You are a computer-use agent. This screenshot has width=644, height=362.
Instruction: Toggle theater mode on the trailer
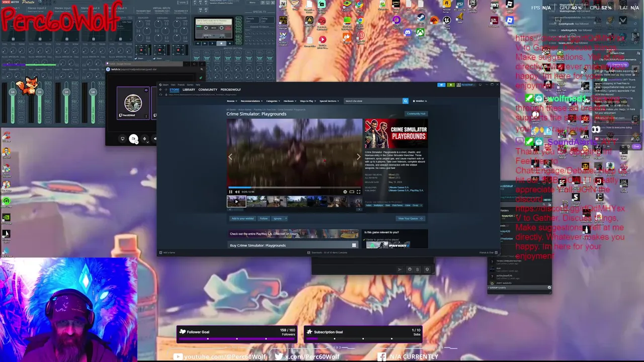[x=352, y=192]
